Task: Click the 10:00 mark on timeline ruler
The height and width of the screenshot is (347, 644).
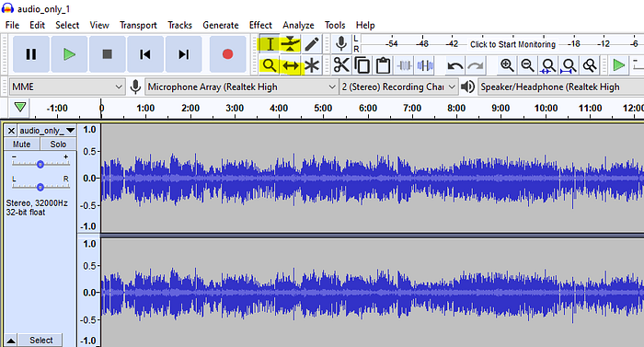Action: (546, 109)
